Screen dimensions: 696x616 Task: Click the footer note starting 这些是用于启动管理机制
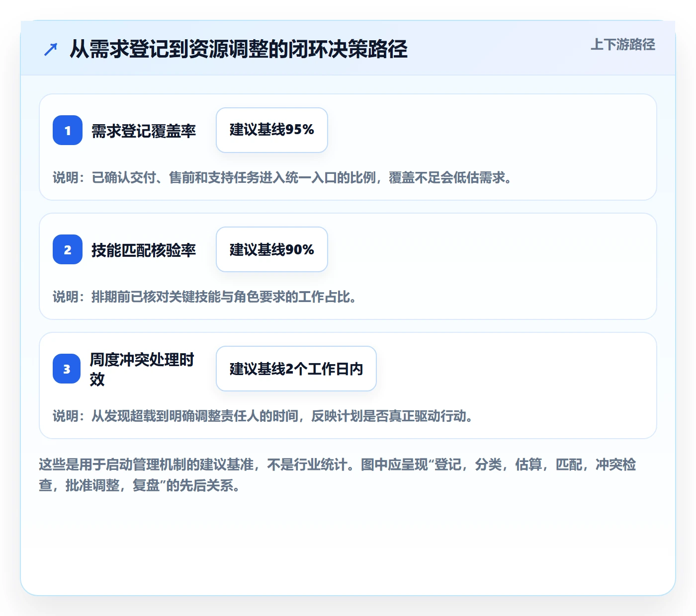[338, 475]
